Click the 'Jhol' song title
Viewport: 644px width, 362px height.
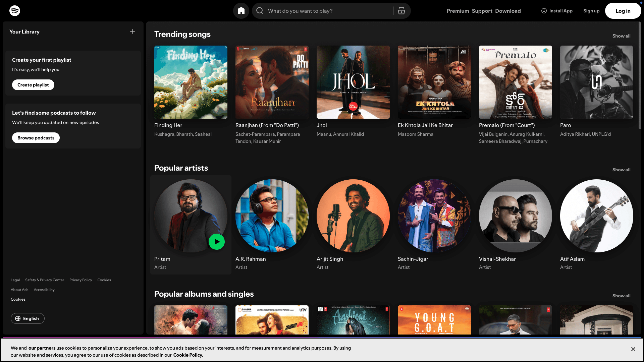[322, 125]
